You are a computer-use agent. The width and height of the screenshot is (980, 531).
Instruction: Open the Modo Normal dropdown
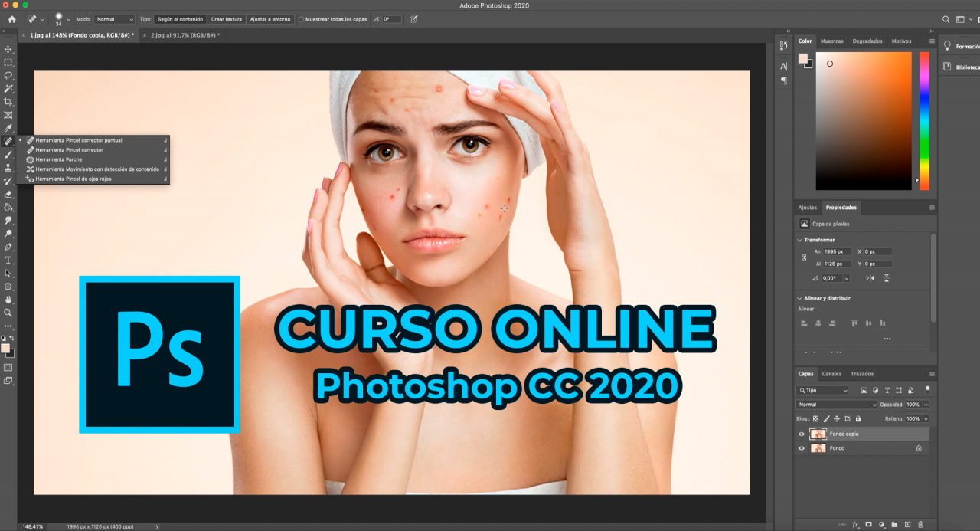pyautogui.click(x=115, y=19)
